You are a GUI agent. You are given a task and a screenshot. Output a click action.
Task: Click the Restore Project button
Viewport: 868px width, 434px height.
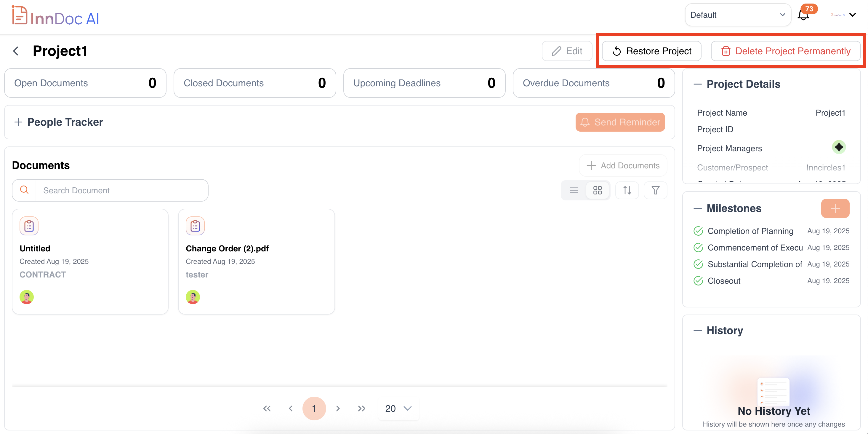651,51
